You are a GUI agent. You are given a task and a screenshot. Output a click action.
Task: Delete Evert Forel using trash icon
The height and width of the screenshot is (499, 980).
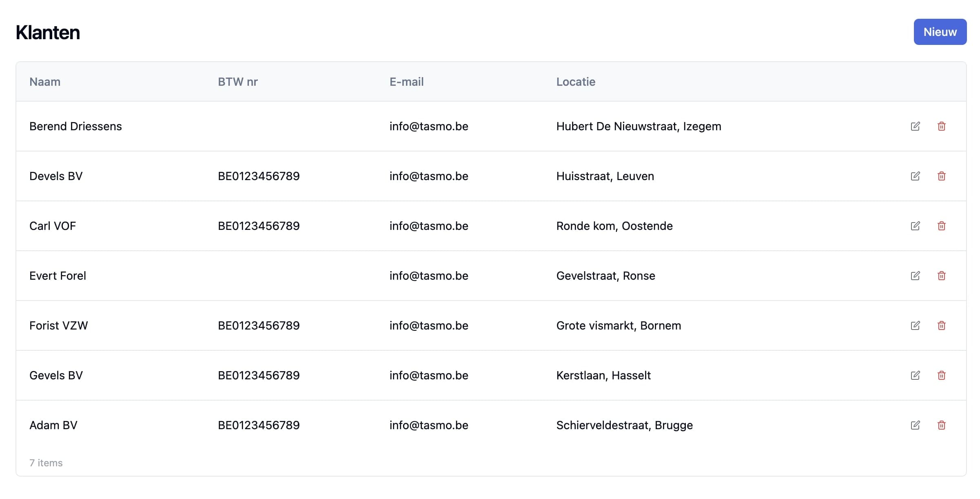pyautogui.click(x=941, y=276)
